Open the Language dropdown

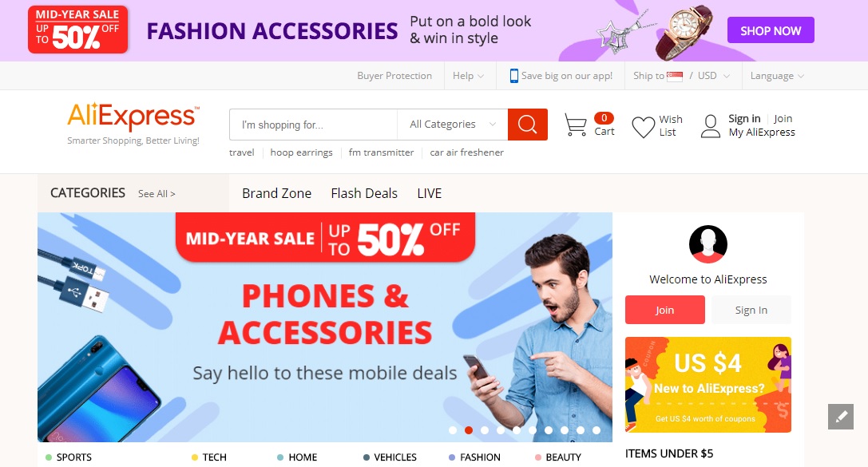coord(777,76)
